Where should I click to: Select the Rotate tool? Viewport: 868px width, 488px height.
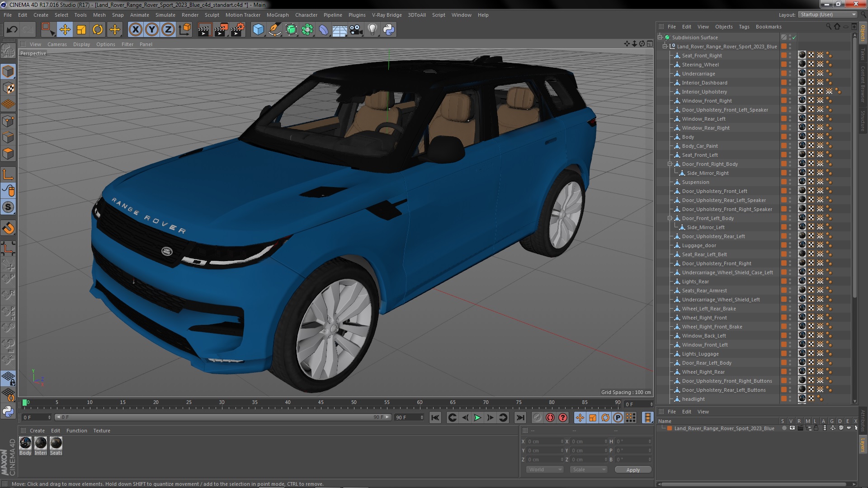98,30
